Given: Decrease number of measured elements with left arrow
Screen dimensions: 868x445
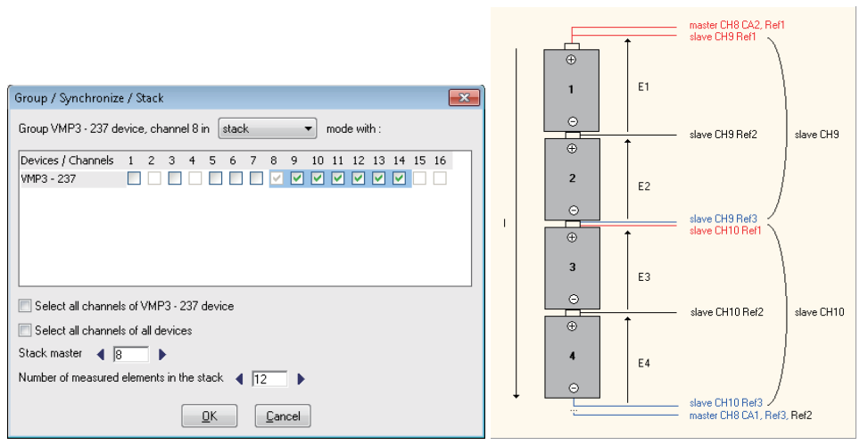Looking at the screenshot, I should click(240, 379).
